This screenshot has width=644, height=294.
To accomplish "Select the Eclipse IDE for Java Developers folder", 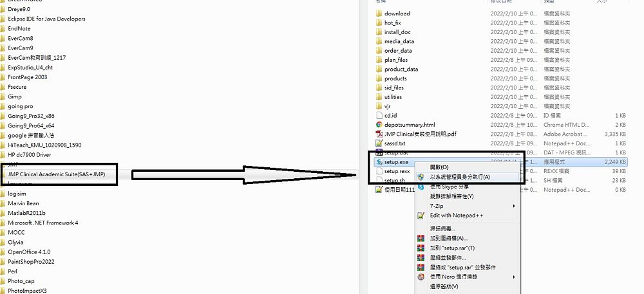I will pyautogui.click(x=46, y=19).
